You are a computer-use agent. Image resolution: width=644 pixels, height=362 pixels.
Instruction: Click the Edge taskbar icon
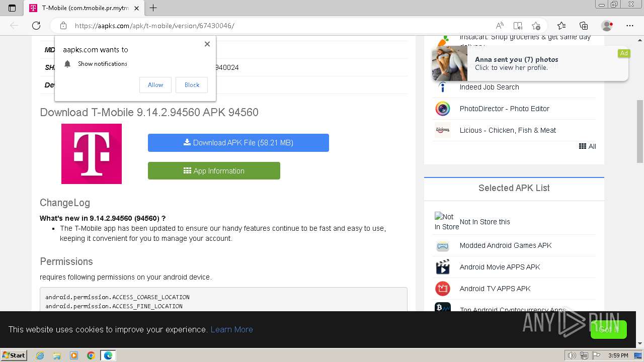coord(108,355)
